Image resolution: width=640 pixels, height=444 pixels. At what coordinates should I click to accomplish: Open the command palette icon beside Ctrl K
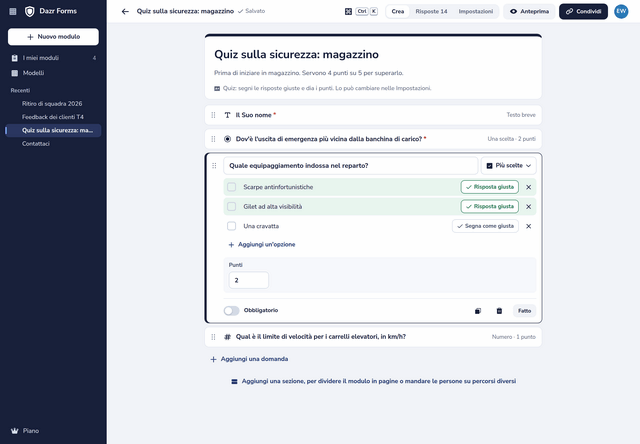348,11
